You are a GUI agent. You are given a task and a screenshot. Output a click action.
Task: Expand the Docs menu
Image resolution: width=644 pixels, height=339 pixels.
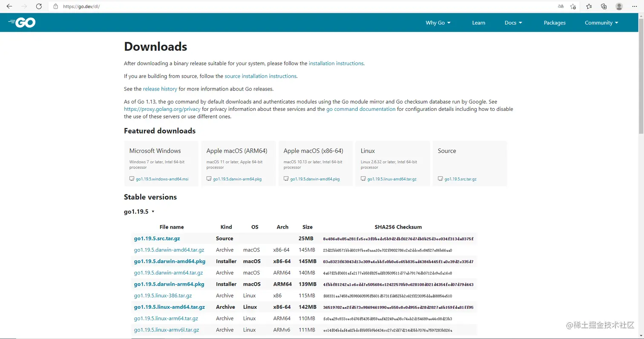click(513, 23)
